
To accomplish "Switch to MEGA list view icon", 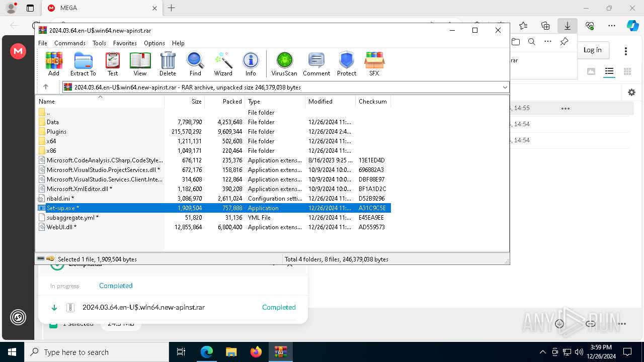I will point(609,71).
